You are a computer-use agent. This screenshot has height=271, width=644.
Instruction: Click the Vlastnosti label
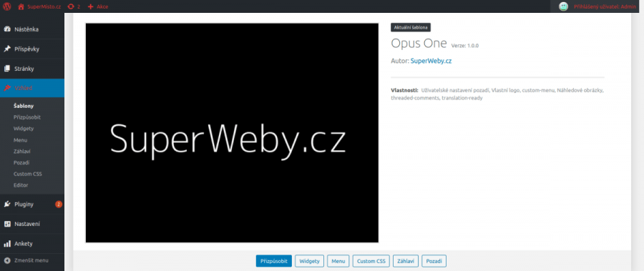(404, 90)
